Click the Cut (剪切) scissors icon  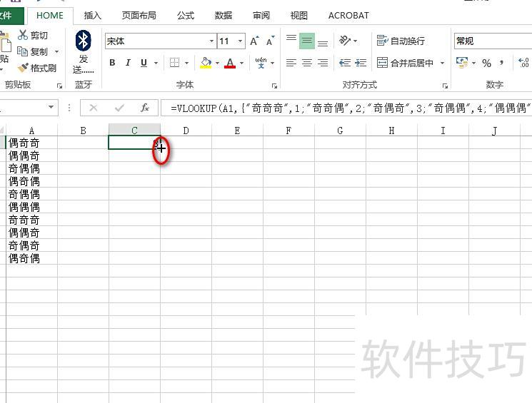click(x=23, y=35)
